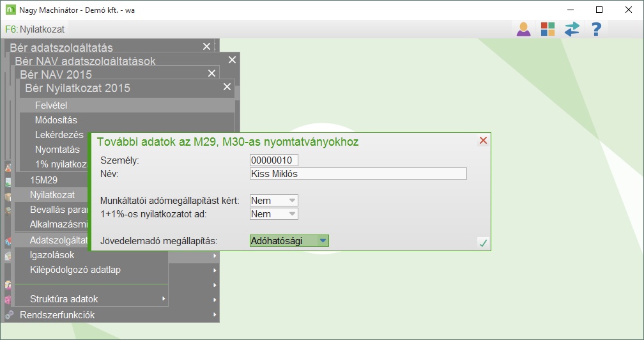Viewport: 644px width, 340px height.
Task: Click the blue switch arrows icon
Action: point(572,29)
